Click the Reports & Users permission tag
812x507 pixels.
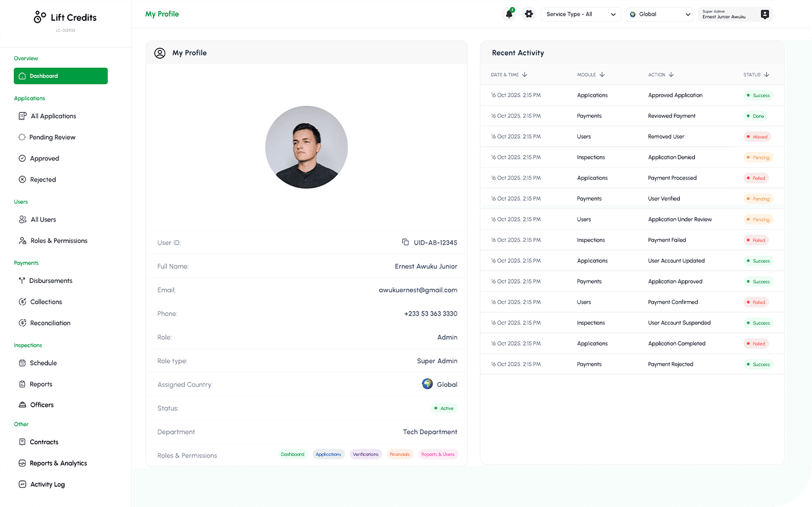click(438, 454)
